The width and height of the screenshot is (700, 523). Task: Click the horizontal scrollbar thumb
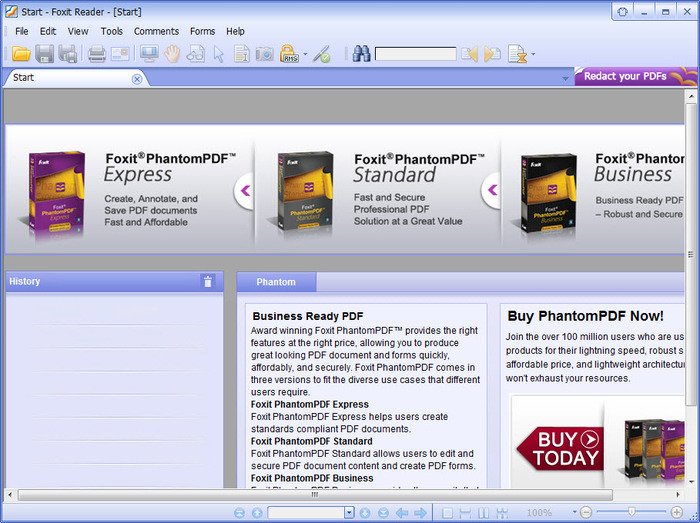[315, 494]
